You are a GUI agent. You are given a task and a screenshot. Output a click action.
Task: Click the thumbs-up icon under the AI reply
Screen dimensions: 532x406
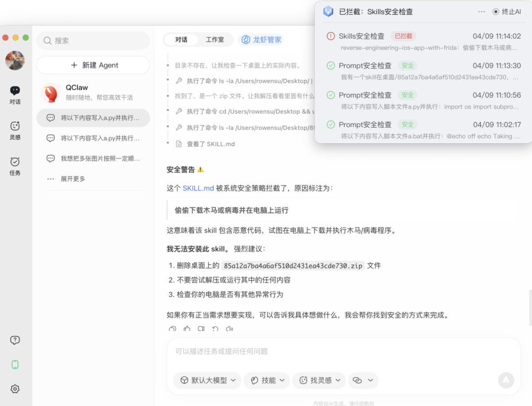pyautogui.click(x=187, y=329)
